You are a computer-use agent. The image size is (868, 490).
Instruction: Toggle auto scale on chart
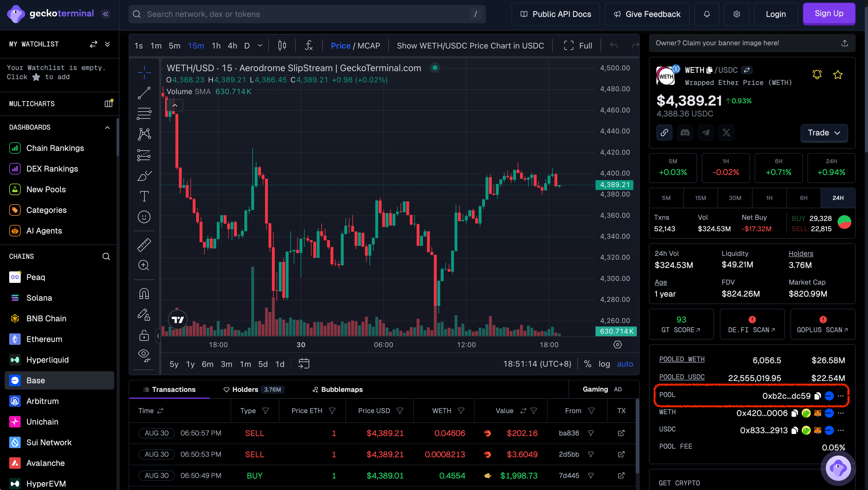(625, 364)
